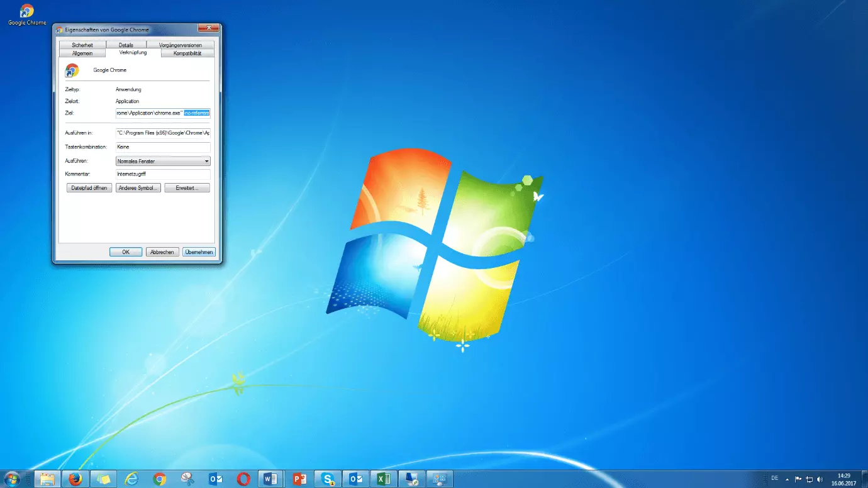Open the Snipping Tool scissors icon

click(x=187, y=479)
